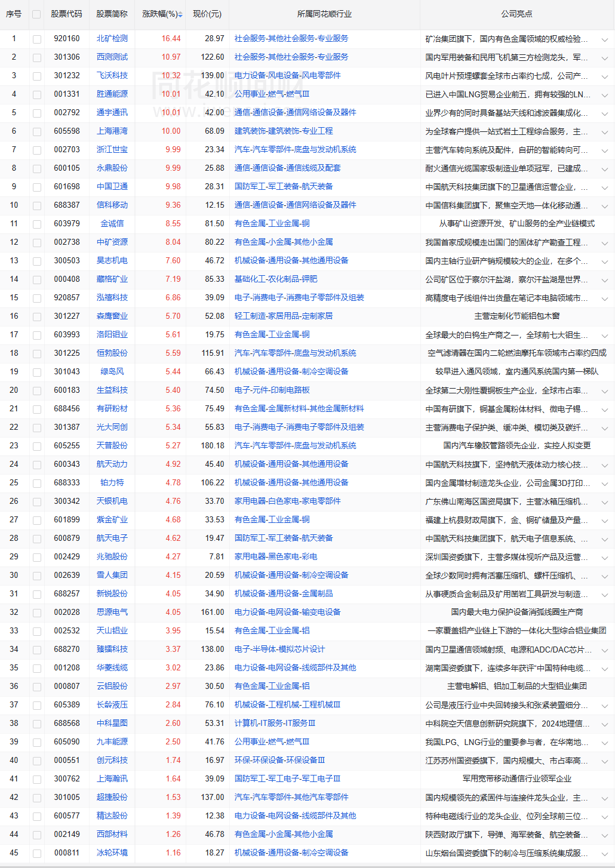Viewport: 615px width, 868px height.
Task: Expand 公司亮点 details for 通宇通讯
Action: tap(604, 113)
